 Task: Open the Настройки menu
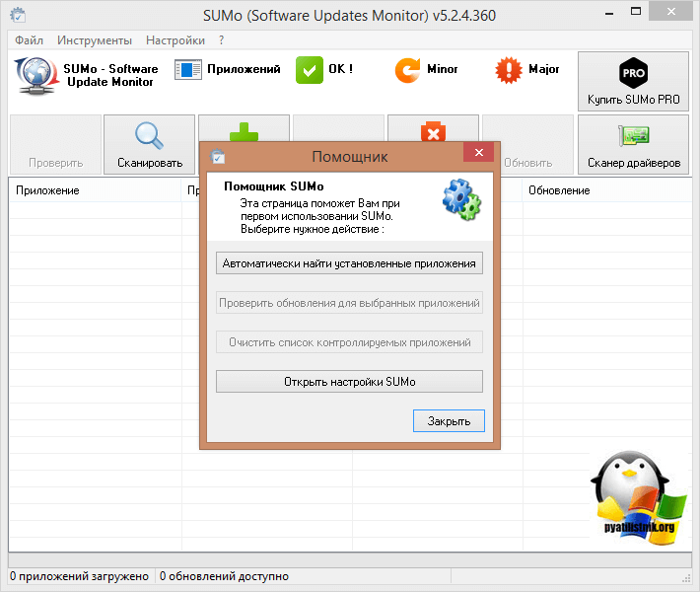[x=175, y=40]
